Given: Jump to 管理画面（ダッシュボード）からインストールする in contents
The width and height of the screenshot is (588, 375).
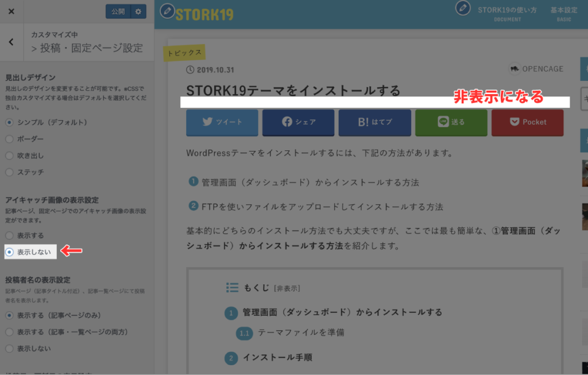Looking at the screenshot, I should 342,312.
